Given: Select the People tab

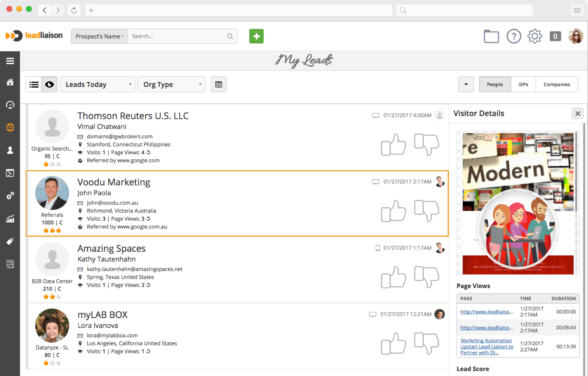Looking at the screenshot, I should (x=495, y=84).
